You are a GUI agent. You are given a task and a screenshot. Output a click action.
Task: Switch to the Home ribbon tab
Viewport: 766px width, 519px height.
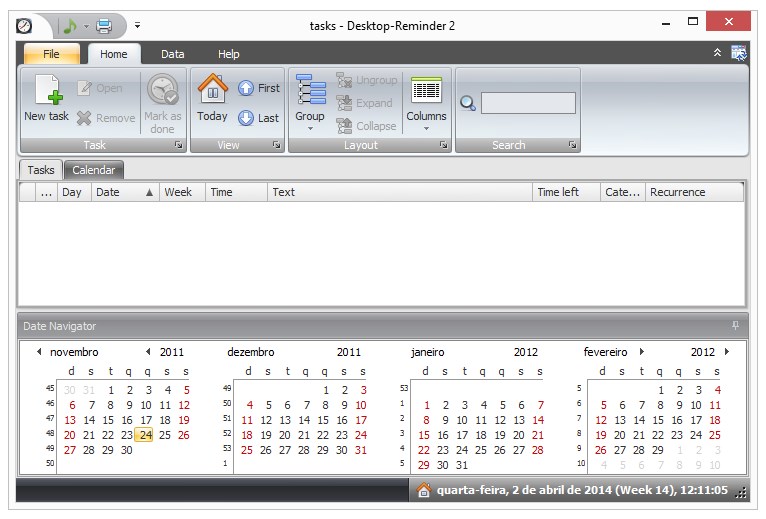[114, 54]
